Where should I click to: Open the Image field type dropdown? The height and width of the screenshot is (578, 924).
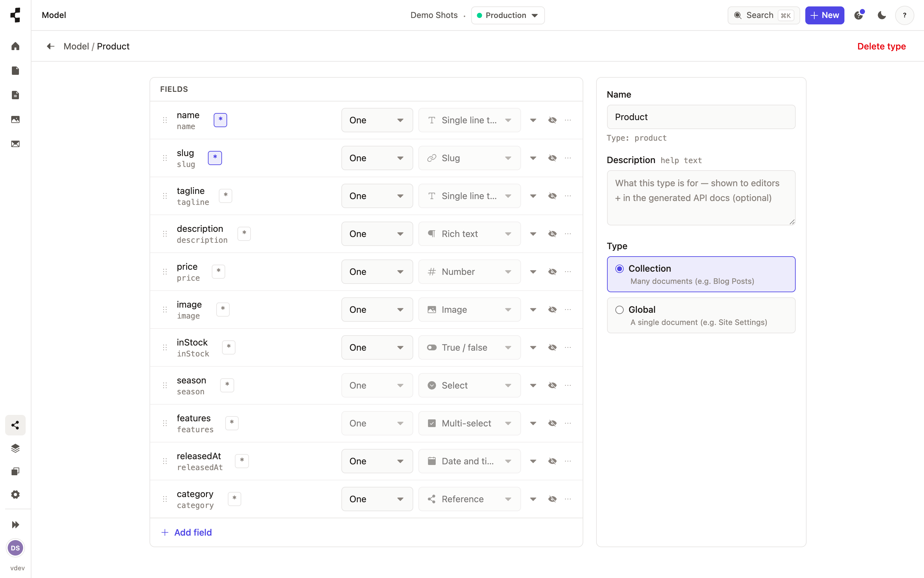pos(469,310)
